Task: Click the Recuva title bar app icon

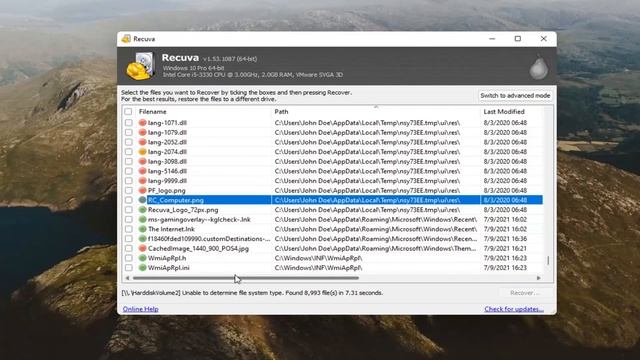Action: pos(126,39)
